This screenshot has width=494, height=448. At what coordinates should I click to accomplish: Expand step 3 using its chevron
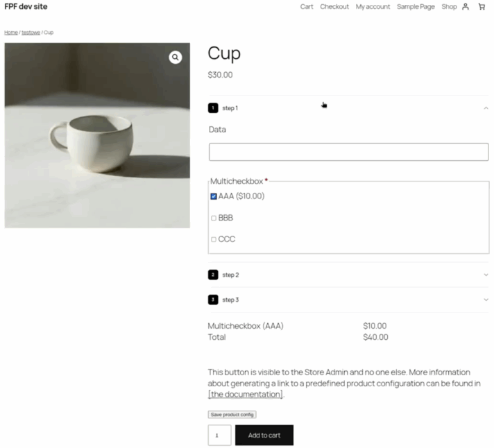(x=486, y=300)
